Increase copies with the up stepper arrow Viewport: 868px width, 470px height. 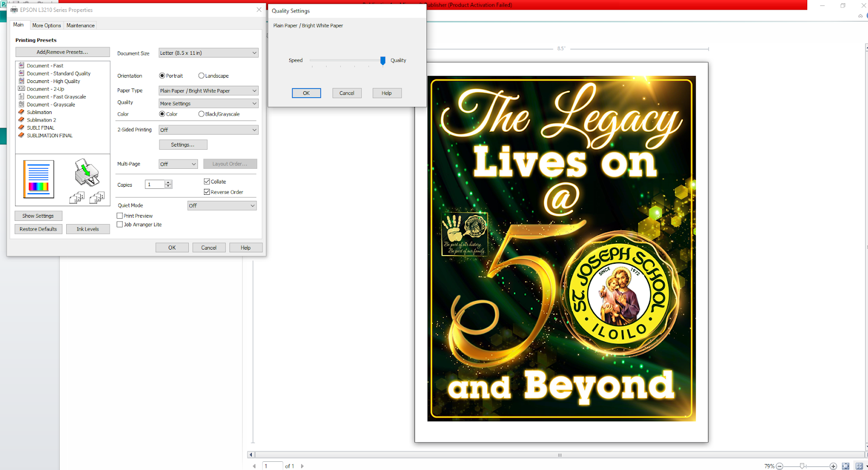point(168,182)
